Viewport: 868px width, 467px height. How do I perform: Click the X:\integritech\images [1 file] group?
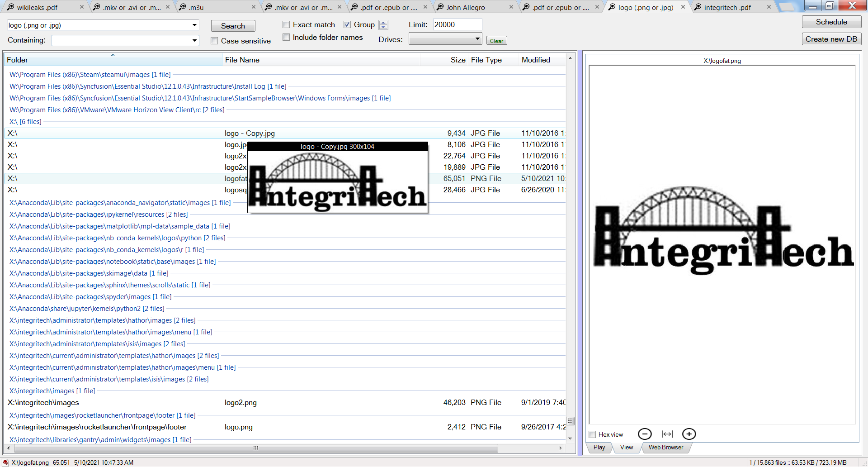pyautogui.click(x=52, y=391)
